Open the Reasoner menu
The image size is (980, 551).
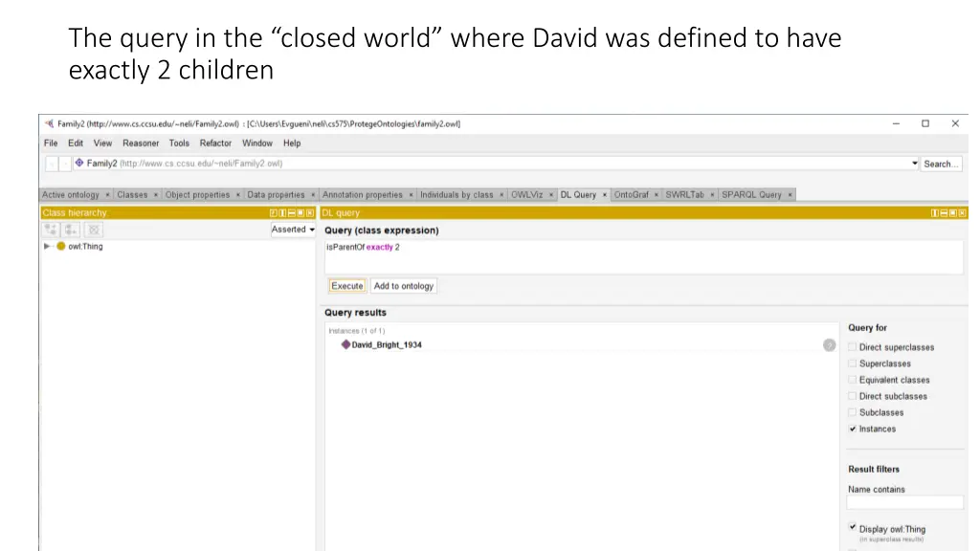pos(141,143)
